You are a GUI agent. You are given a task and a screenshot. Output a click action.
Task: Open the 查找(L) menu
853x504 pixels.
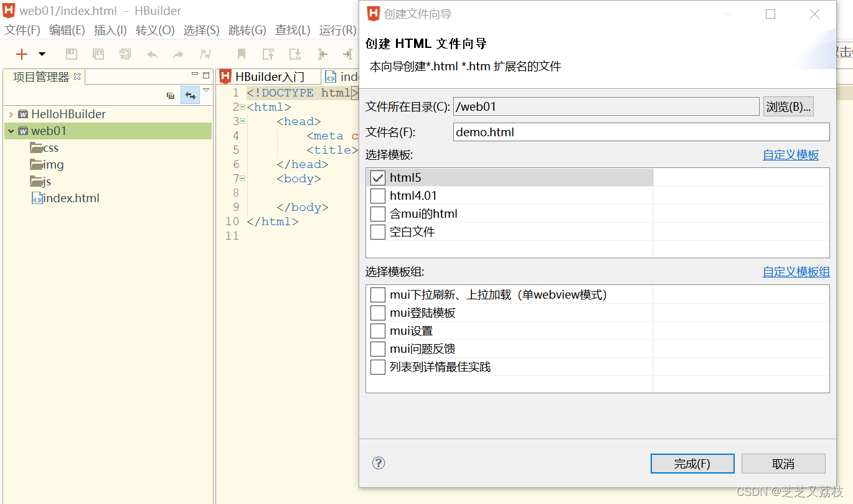(x=293, y=30)
